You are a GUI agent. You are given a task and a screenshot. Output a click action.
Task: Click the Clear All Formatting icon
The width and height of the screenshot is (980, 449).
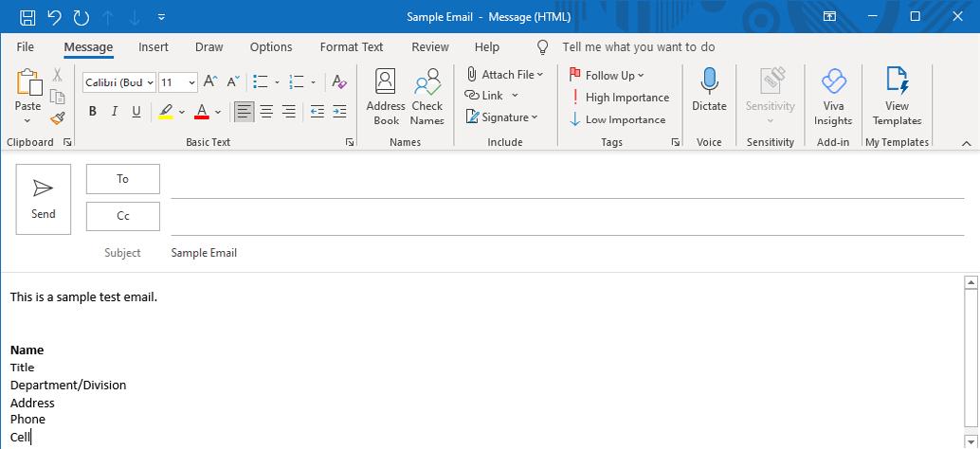[x=339, y=82]
